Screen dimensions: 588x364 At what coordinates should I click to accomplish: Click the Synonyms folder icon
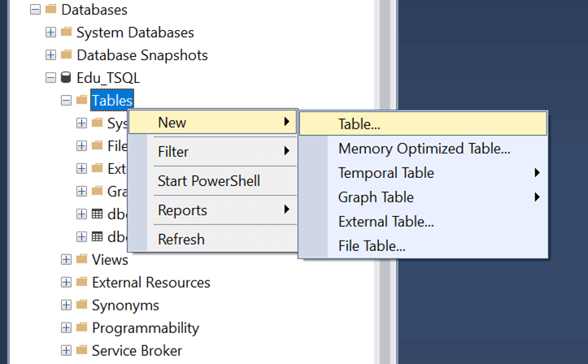tap(81, 305)
